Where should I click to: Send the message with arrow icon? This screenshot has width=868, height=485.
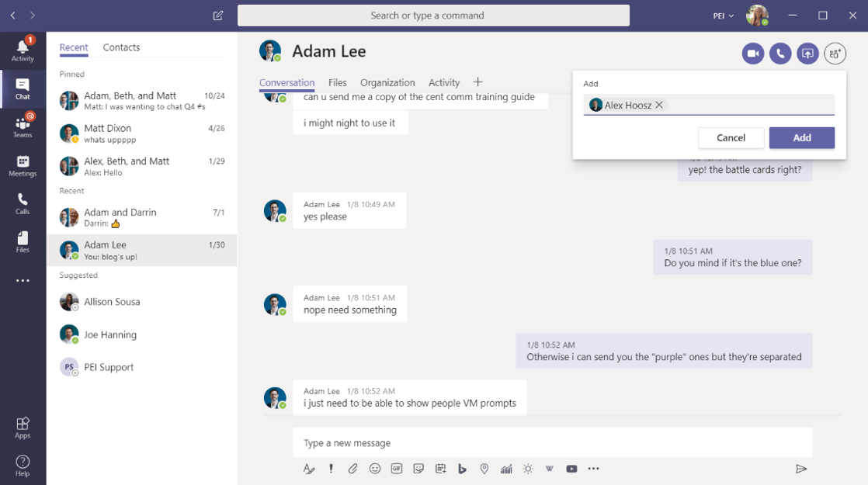[x=801, y=469]
